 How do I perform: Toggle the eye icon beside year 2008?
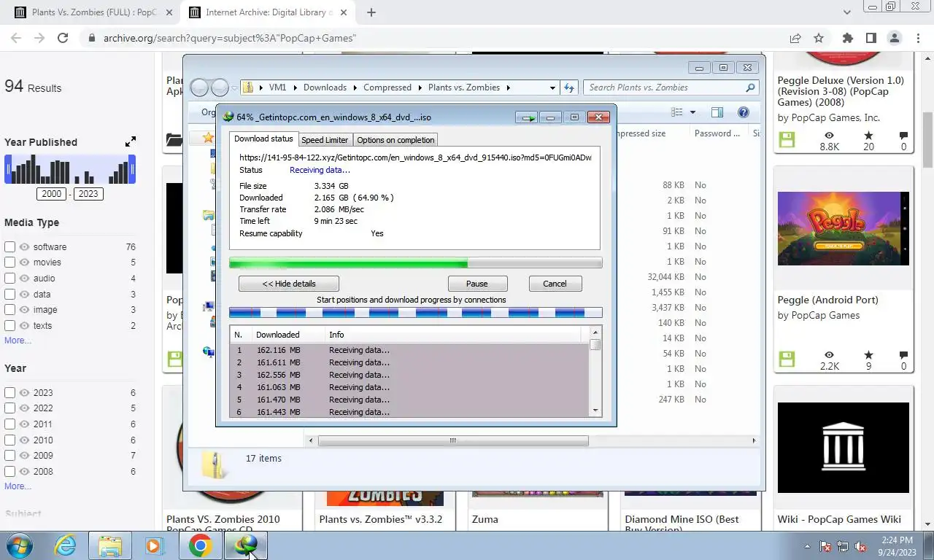(25, 472)
